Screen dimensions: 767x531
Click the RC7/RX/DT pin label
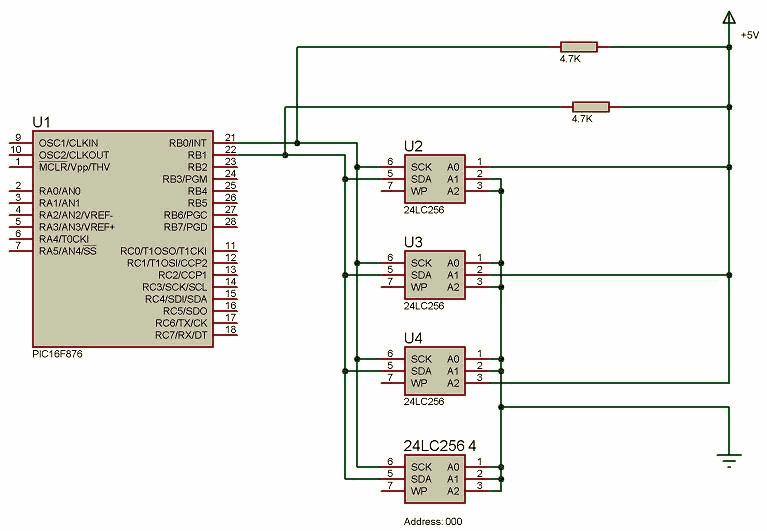pos(181,335)
